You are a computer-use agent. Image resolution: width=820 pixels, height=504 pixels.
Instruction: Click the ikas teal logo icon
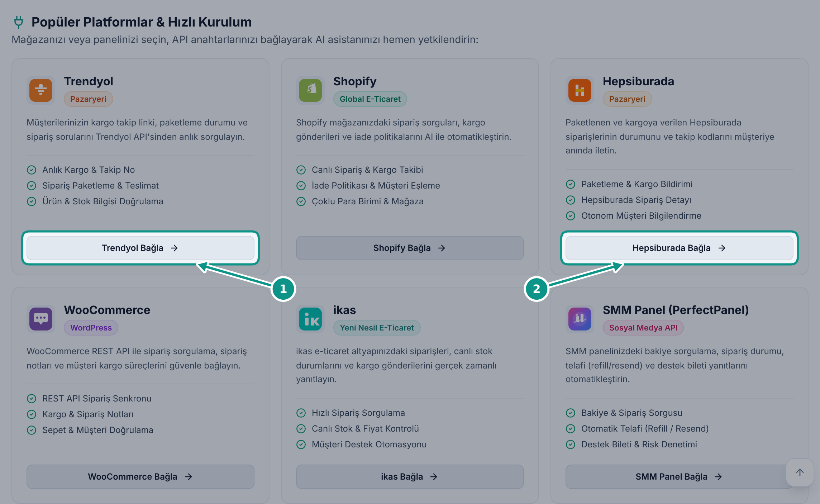310,319
